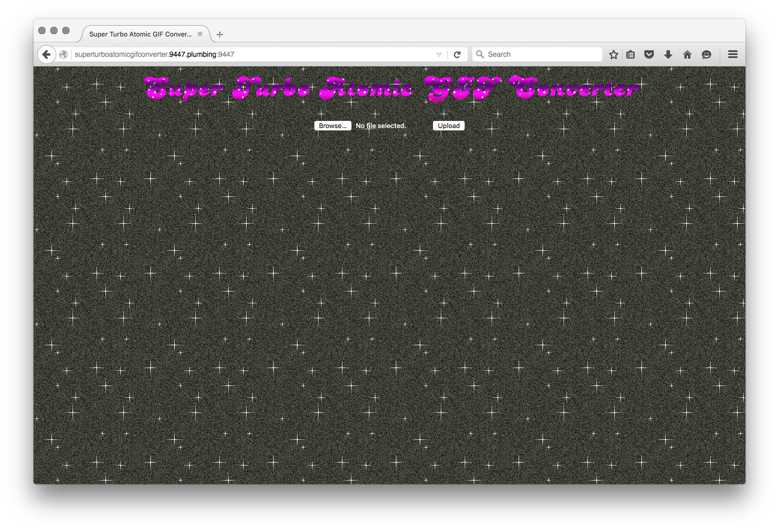The image size is (779, 532).
Task: Open the bookmarks list icon
Action: pyautogui.click(x=631, y=54)
